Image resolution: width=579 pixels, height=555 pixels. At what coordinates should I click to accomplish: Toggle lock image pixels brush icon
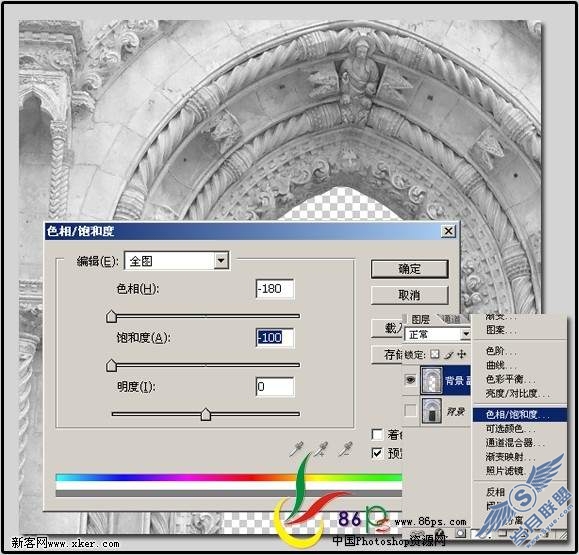[x=448, y=354]
